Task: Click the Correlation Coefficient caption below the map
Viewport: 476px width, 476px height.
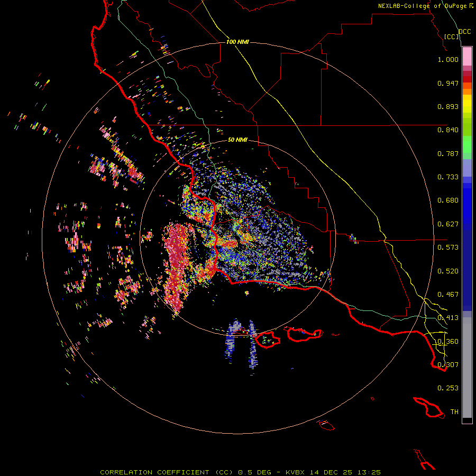Action: [x=240, y=472]
